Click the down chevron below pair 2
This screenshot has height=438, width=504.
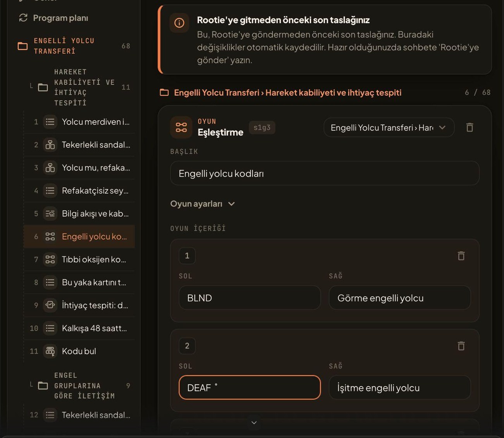254,422
